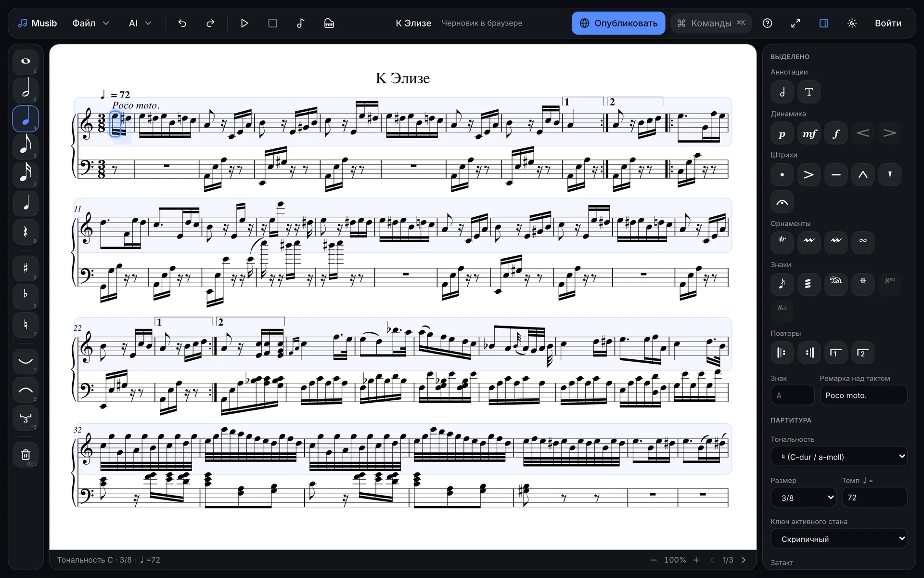Add a tie to the note
The height and width of the screenshot is (578, 924).
click(26, 361)
